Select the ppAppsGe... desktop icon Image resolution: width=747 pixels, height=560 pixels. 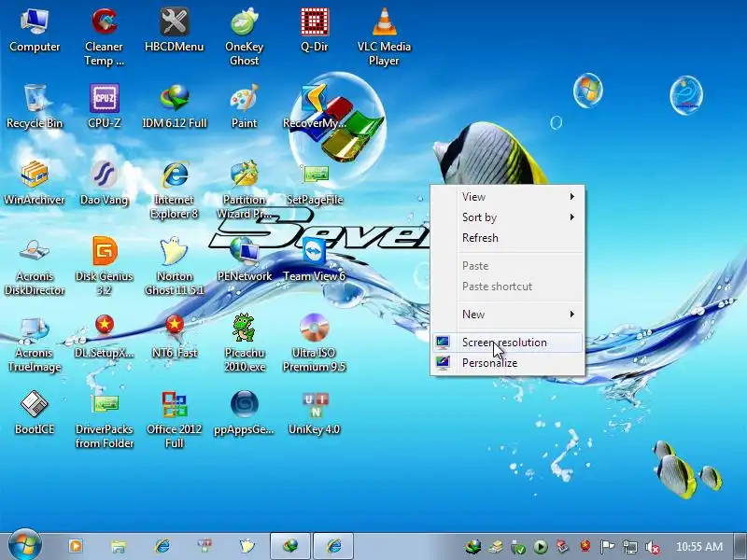pos(244,413)
